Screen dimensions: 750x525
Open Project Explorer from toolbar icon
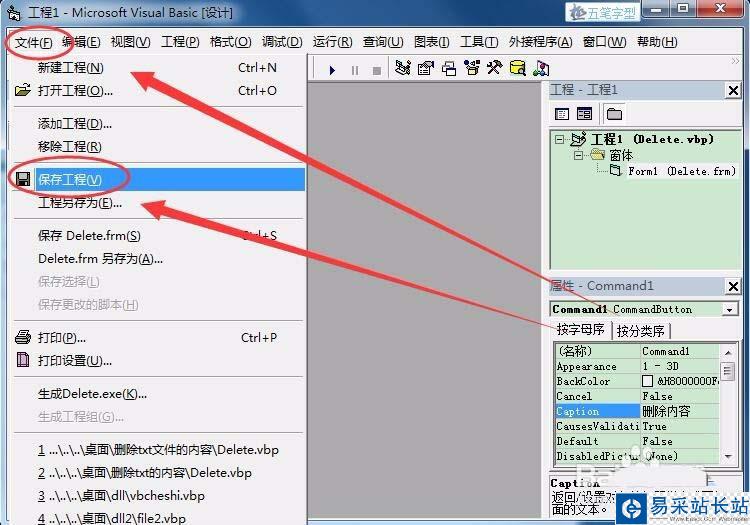(x=403, y=68)
